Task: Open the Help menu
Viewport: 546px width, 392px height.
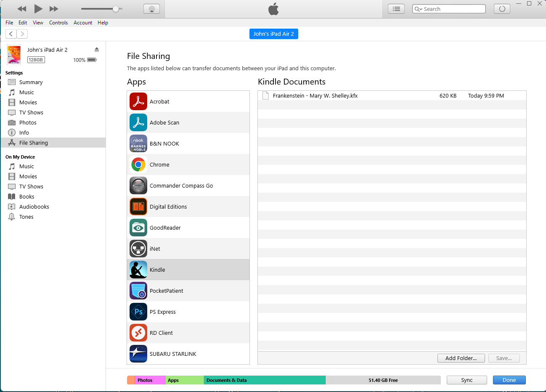Action: coord(103,23)
